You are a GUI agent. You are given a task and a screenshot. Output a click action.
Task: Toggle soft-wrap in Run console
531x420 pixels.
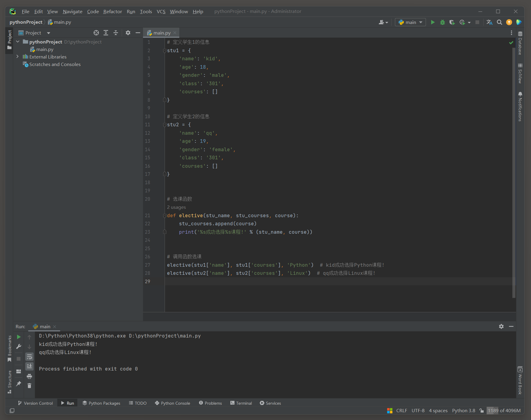[29, 357]
